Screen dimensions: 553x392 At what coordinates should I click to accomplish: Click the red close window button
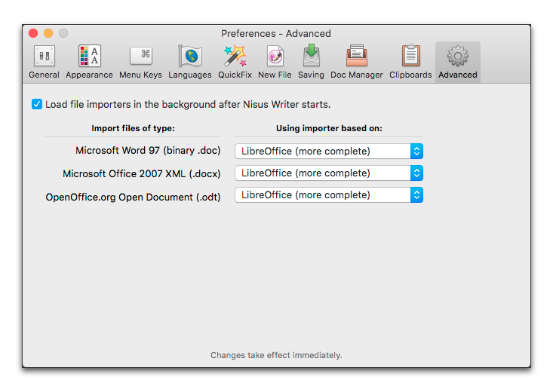point(33,33)
